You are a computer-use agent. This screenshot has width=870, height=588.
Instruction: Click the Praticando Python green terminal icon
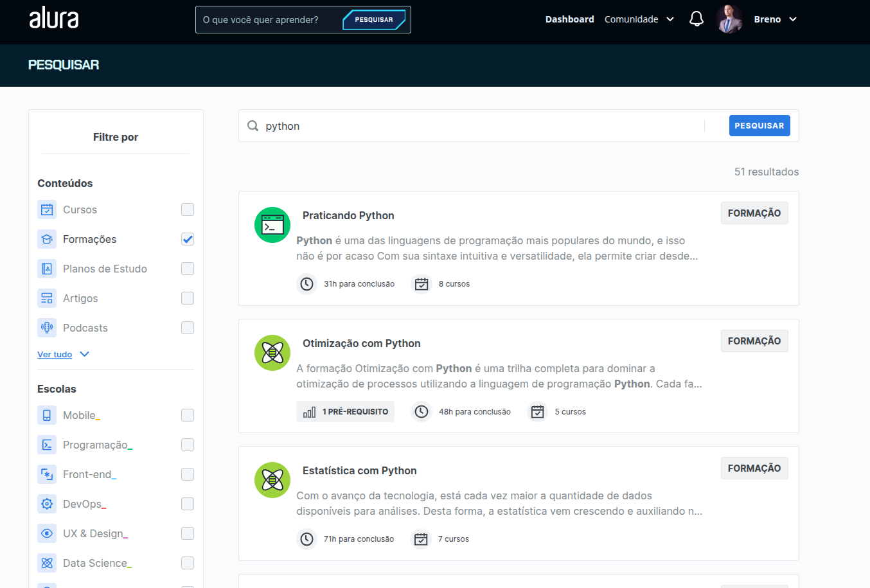pos(272,225)
